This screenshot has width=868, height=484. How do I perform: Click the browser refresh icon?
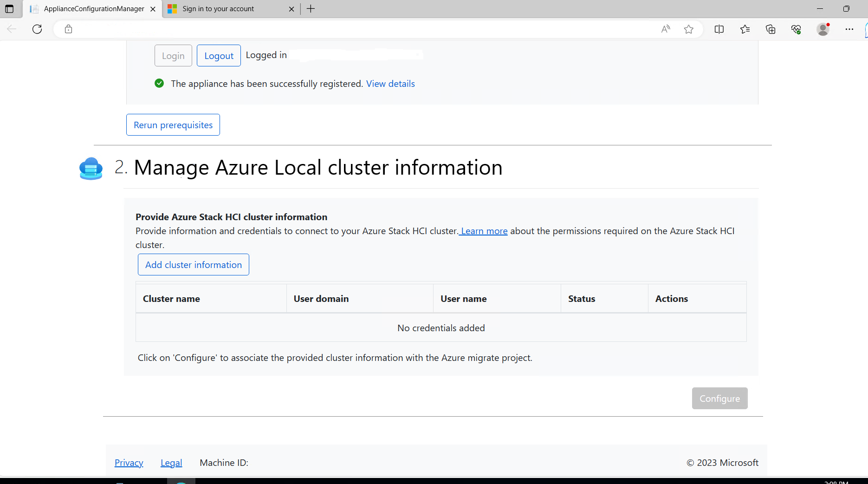tap(37, 29)
